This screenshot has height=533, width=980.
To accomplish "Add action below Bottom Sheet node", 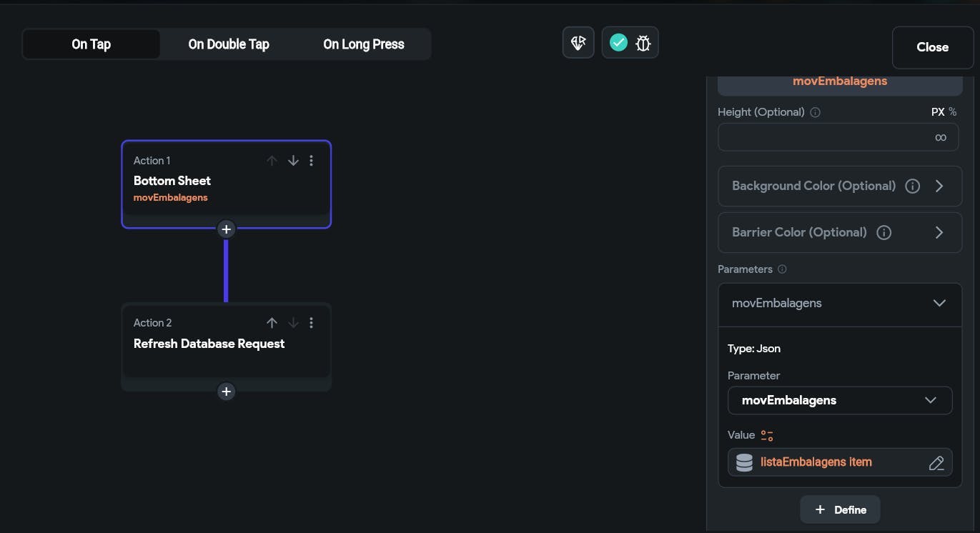I will click(226, 229).
